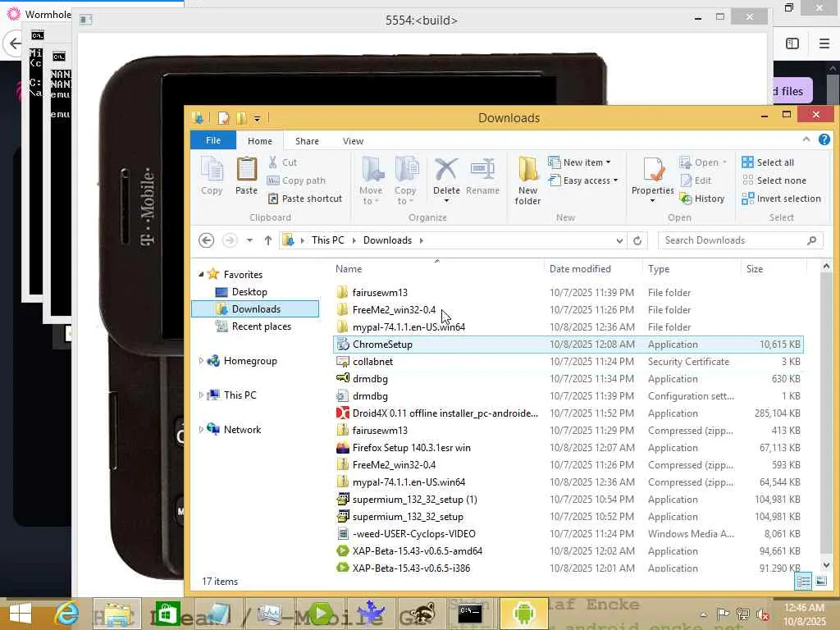The width and height of the screenshot is (840, 630).
Task: Expand the Homegroup tree node
Action: tap(201, 361)
